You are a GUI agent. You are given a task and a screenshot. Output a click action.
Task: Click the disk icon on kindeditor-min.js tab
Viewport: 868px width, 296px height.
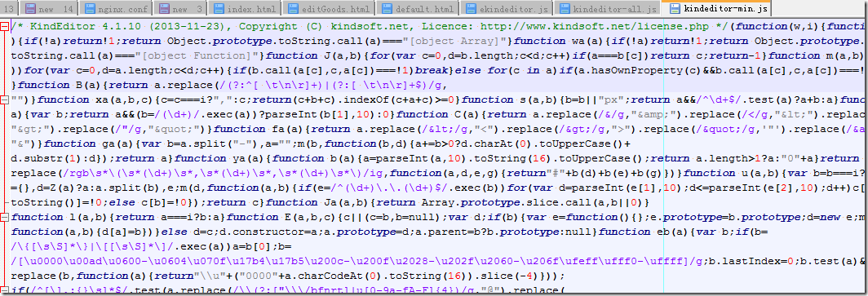tap(674, 10)
